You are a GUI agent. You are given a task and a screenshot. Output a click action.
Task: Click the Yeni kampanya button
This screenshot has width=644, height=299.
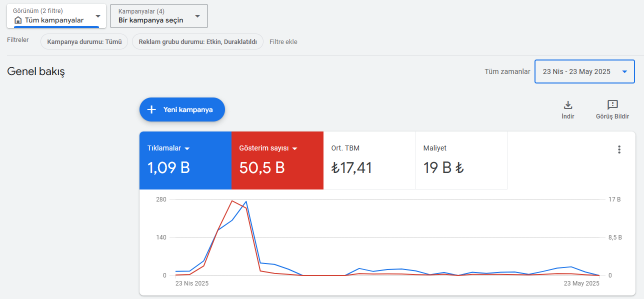[x=182, y=109]
